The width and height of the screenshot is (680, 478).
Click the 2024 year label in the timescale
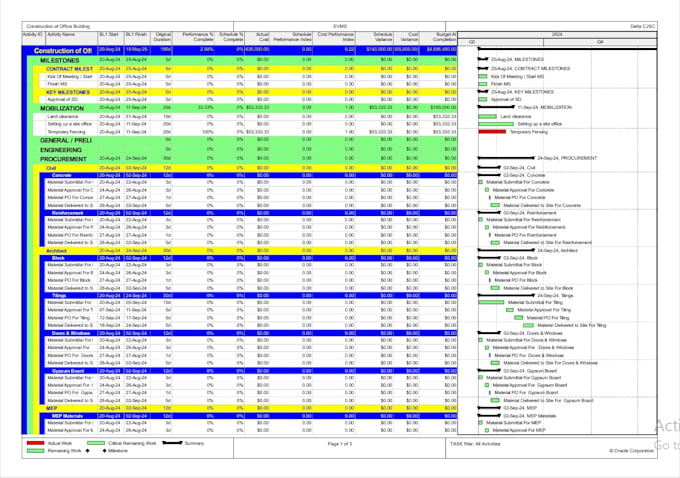(x=557, y=34)
